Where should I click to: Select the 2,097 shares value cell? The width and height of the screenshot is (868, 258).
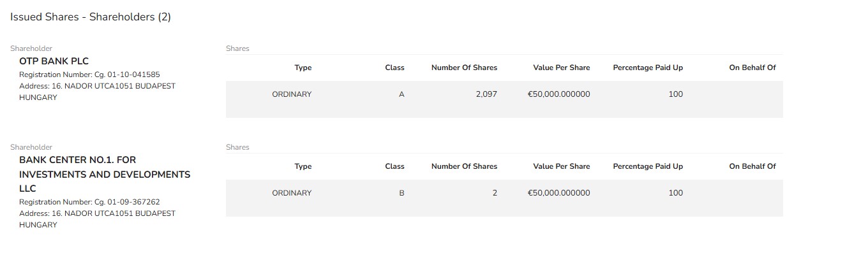click(486, 94)
